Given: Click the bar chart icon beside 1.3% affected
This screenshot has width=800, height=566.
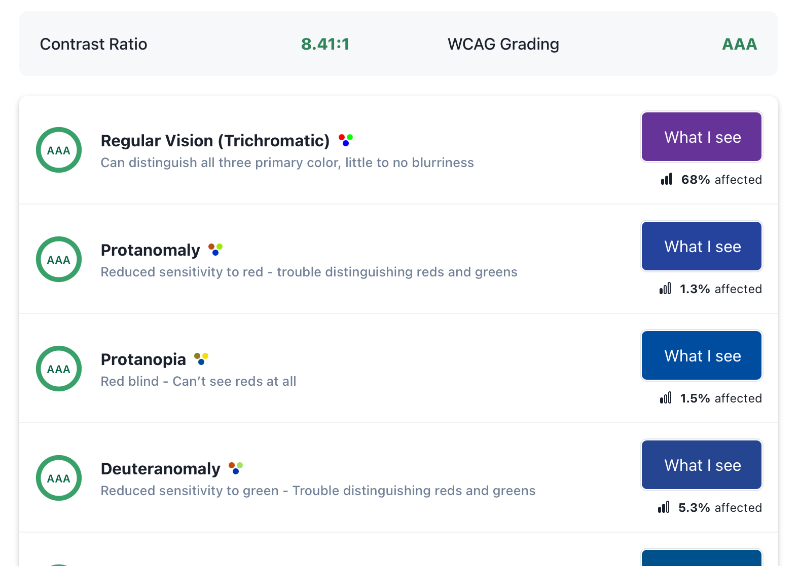Looking at the screenshot, I should 665,289.
